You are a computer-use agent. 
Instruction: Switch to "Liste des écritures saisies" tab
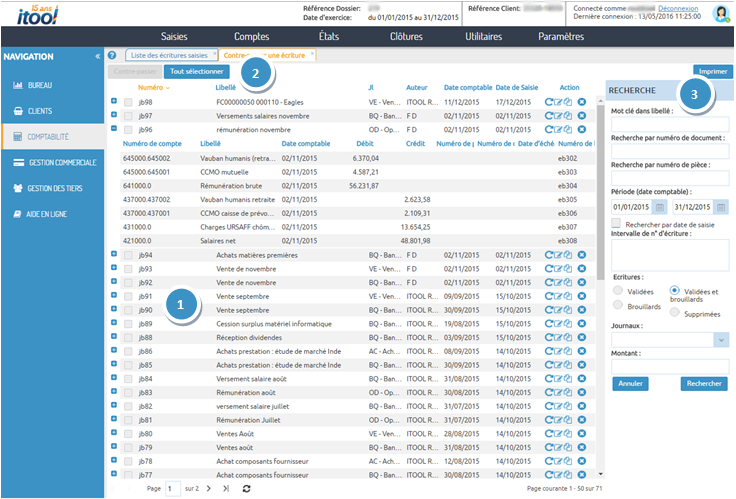point(167,54)
